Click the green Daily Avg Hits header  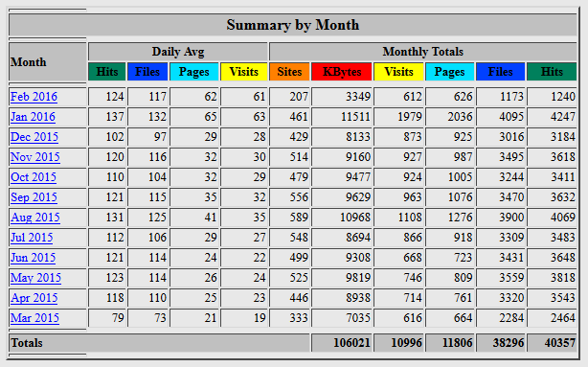(x=107, y=72)
